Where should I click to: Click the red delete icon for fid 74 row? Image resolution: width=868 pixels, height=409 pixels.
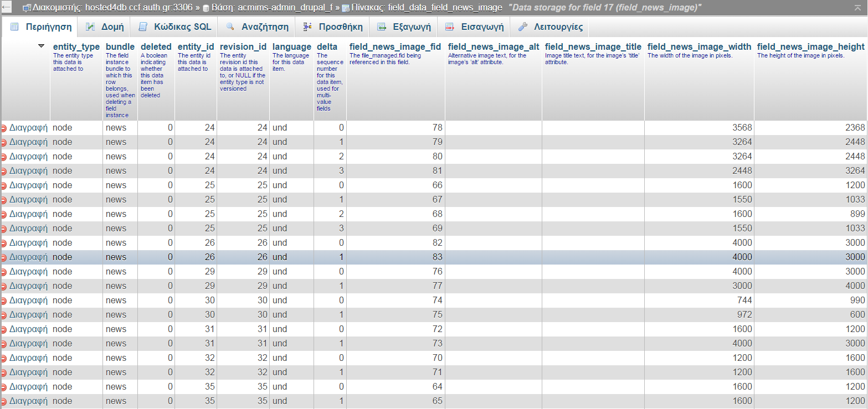pos(4,301)
